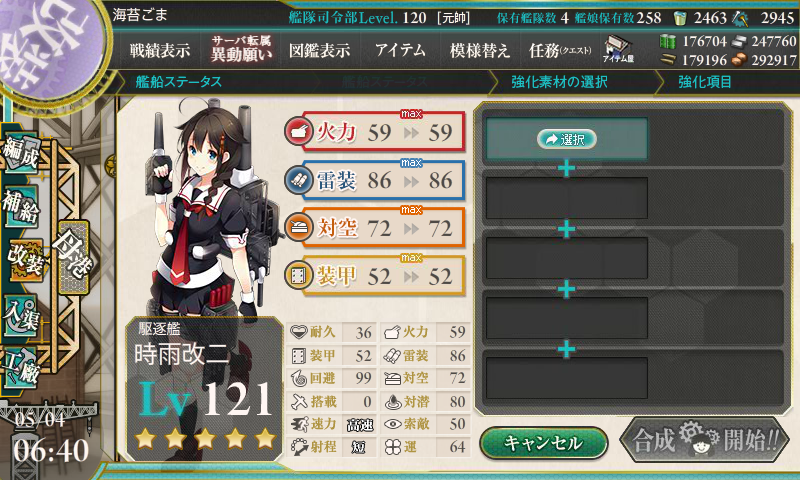
Task: Open 任務 quest menu
Action: 560,50
